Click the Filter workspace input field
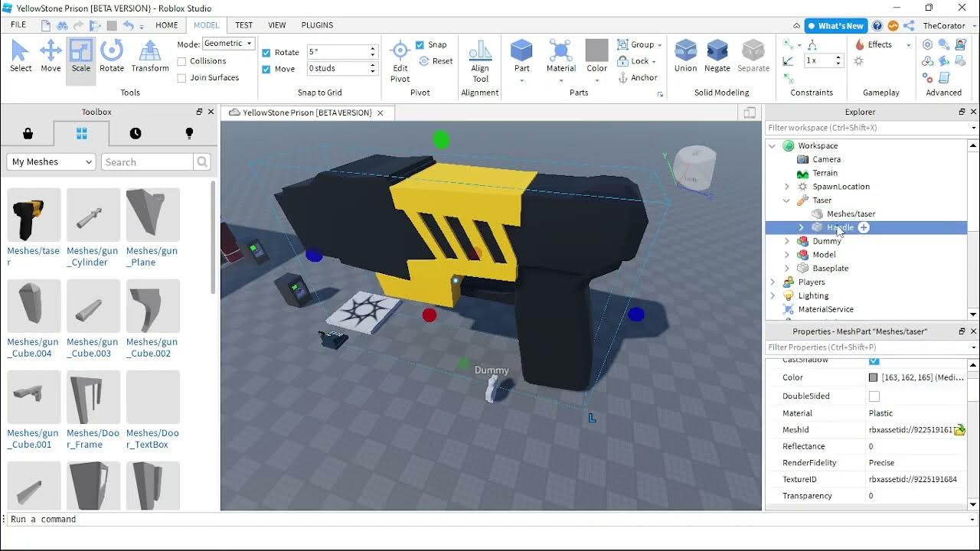Screen dimensions: 980x551 (867, 128)
